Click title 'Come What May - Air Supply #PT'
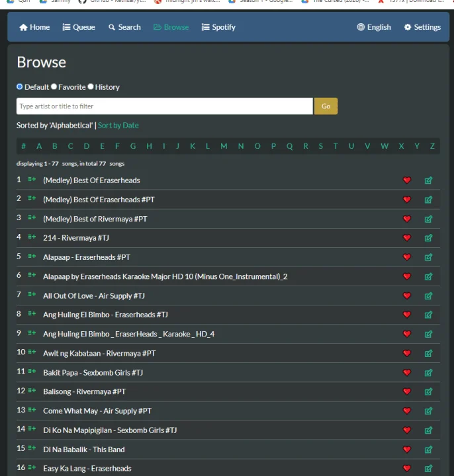 click(x=97, y=411)
